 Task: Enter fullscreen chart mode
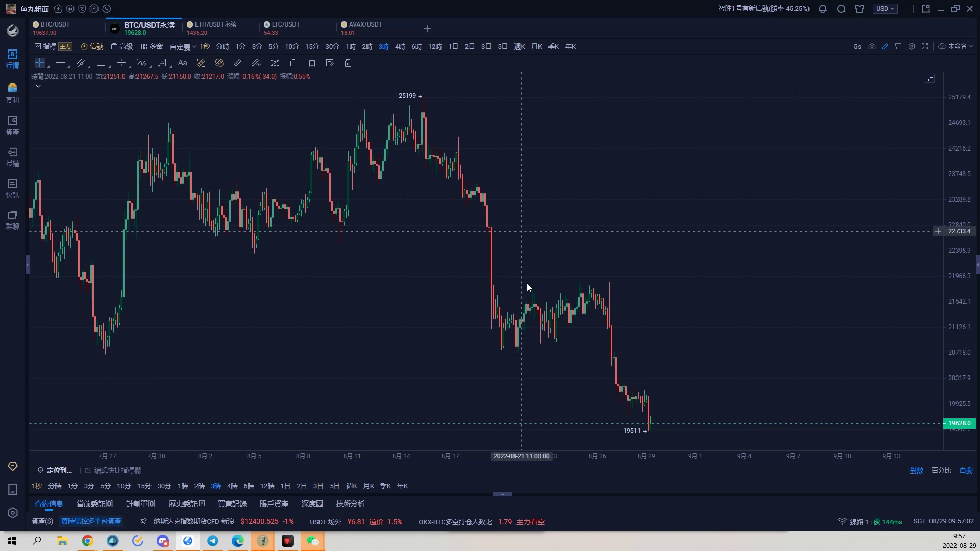tap(925, 46)
